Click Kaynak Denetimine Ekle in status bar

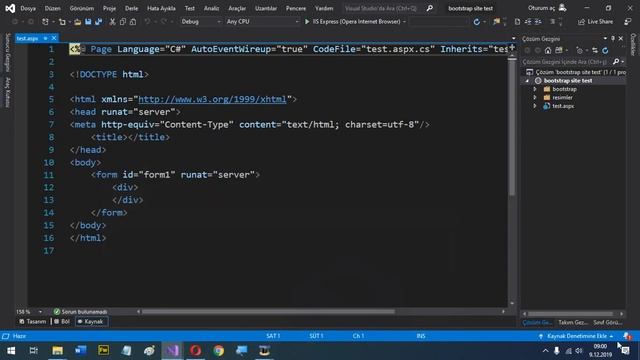pos(576,336)
